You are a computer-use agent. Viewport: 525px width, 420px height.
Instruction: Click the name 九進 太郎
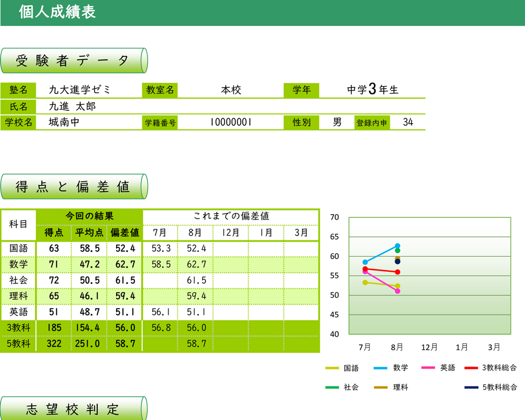tap(72, 107)
